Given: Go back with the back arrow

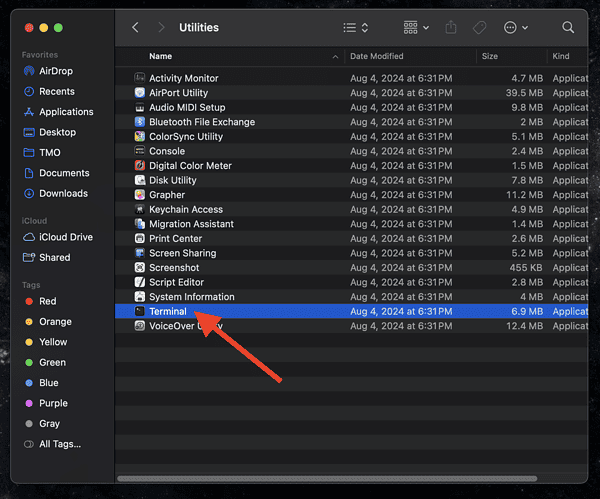Looking at the screenshot, I should (136, 28).
